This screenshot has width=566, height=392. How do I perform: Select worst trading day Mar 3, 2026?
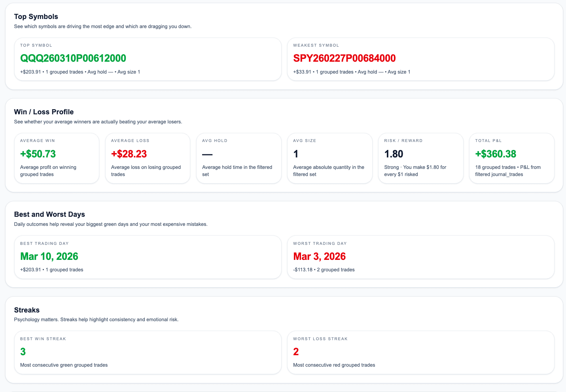320,256
